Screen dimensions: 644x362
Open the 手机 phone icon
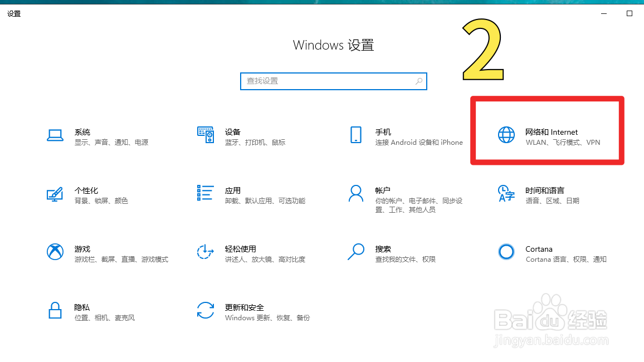pyautogui.click(x=356, y=135)
